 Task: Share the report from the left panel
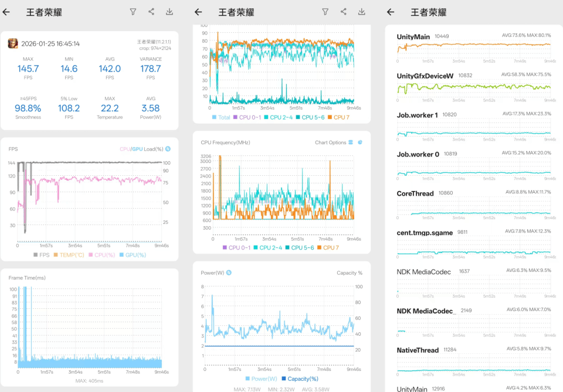(x=151, y=12)
